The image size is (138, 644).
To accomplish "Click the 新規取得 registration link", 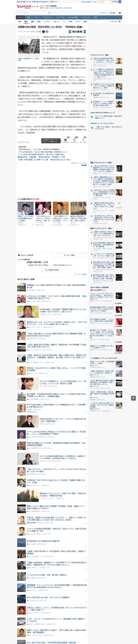I will click(54, 6).
